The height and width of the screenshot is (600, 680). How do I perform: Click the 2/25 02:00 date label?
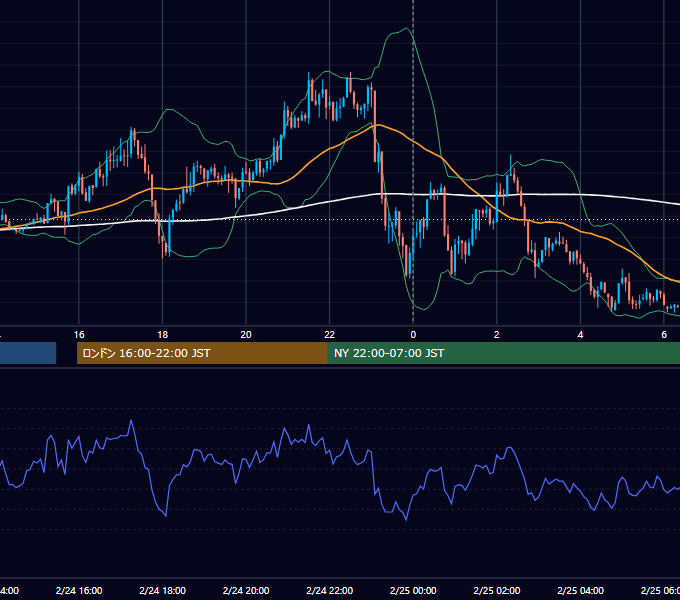click(497, 590)
